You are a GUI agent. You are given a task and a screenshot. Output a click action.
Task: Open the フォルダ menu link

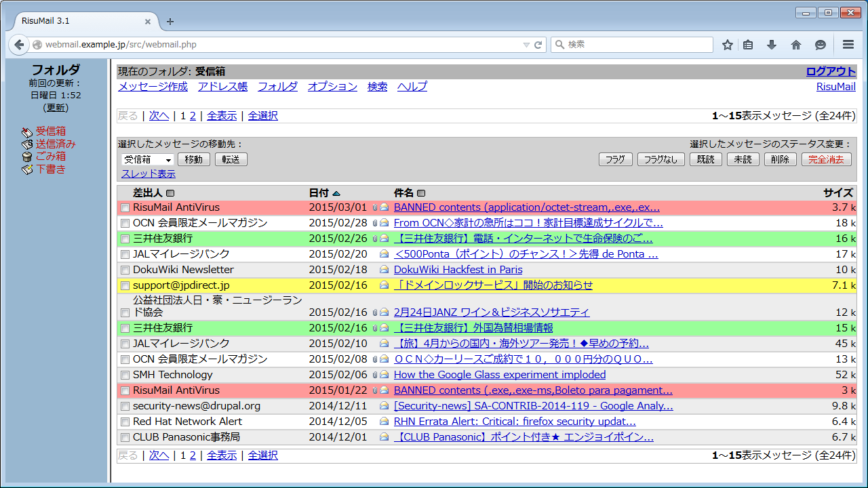click(x=277, y=87)
